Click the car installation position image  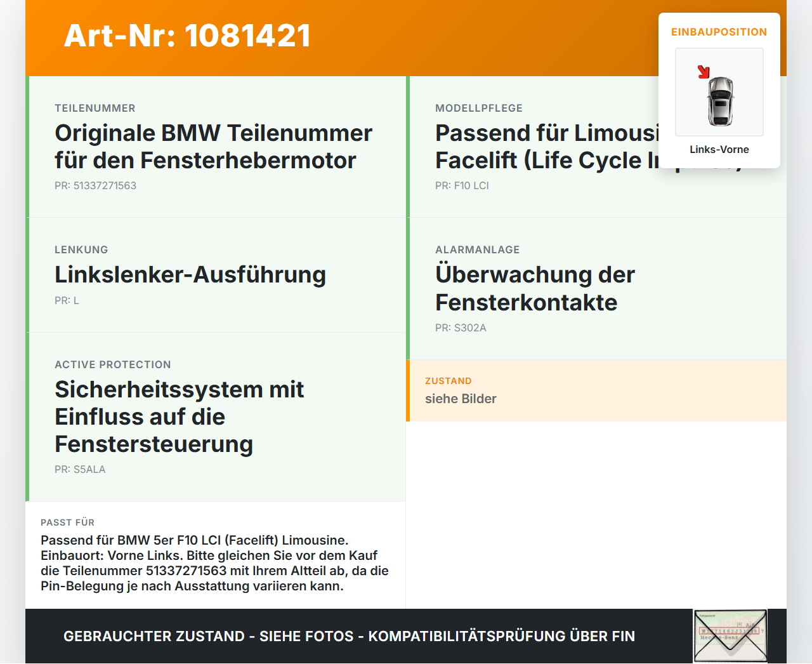coord(719,92)
